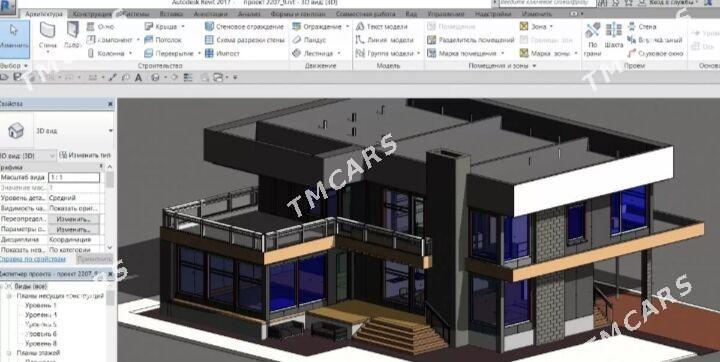Select Уровень 6 in project browser

(x=41, y=334)
